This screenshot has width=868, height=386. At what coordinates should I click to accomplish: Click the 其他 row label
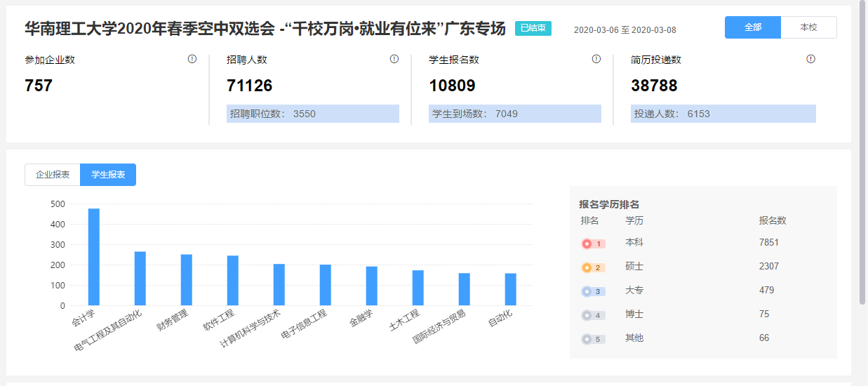(x=634, y=338)
